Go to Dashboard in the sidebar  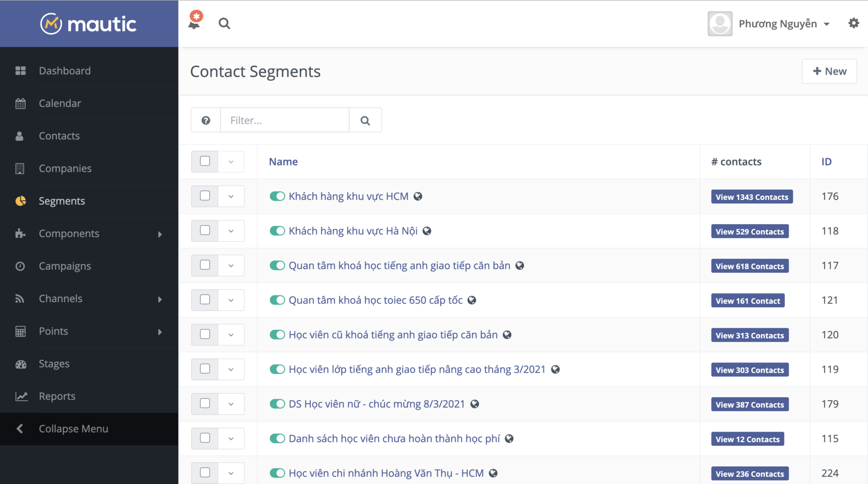pos(65,71)
